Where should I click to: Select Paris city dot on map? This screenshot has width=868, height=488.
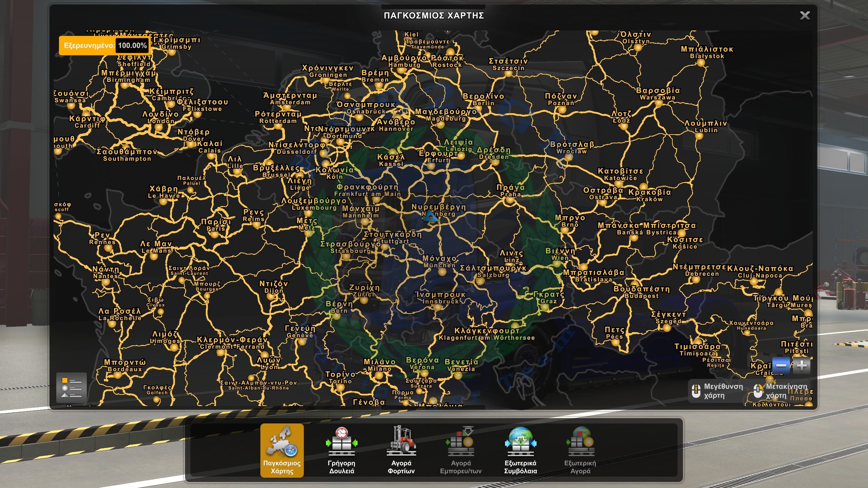click(214, 235)
